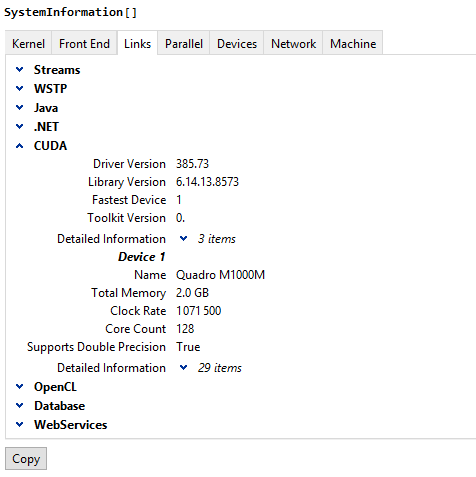Expand Detailed Information with 3 items

point(183,239)
